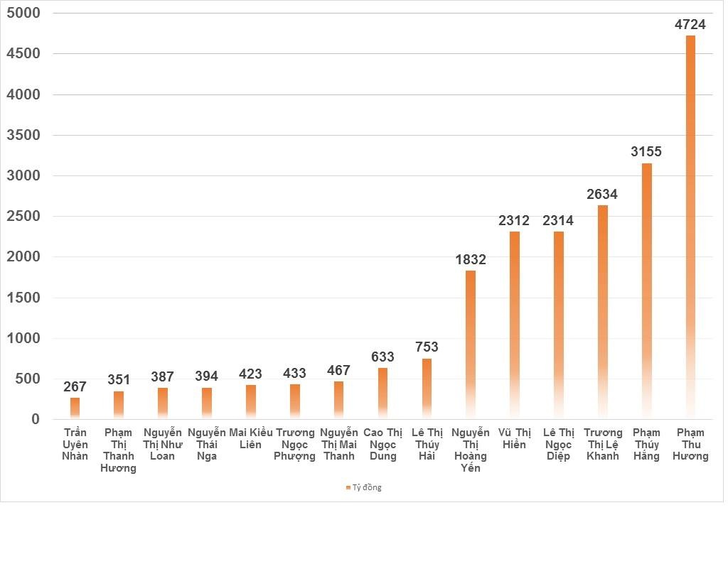Image resolution: width=728 pixels, height=564 pixels.
Task: Select the Tỷ đồng legend label
Action: click(368, 487)
